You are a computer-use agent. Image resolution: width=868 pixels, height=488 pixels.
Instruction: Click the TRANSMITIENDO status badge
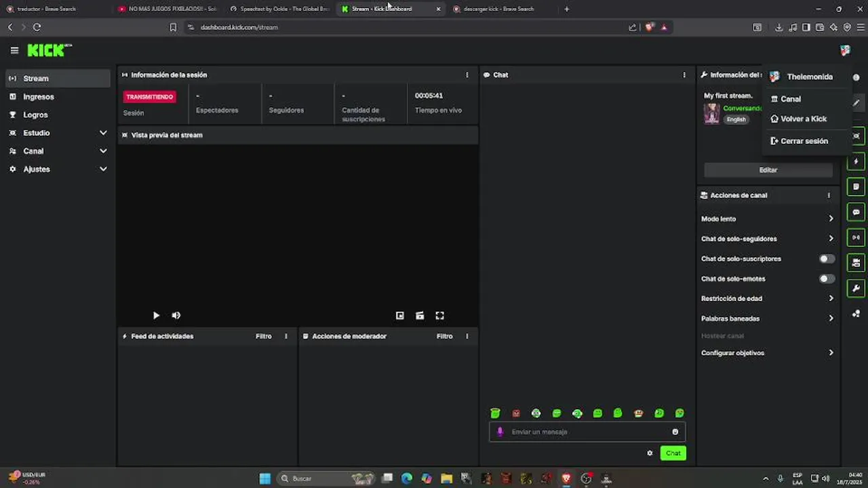click(x=150, y=97)
